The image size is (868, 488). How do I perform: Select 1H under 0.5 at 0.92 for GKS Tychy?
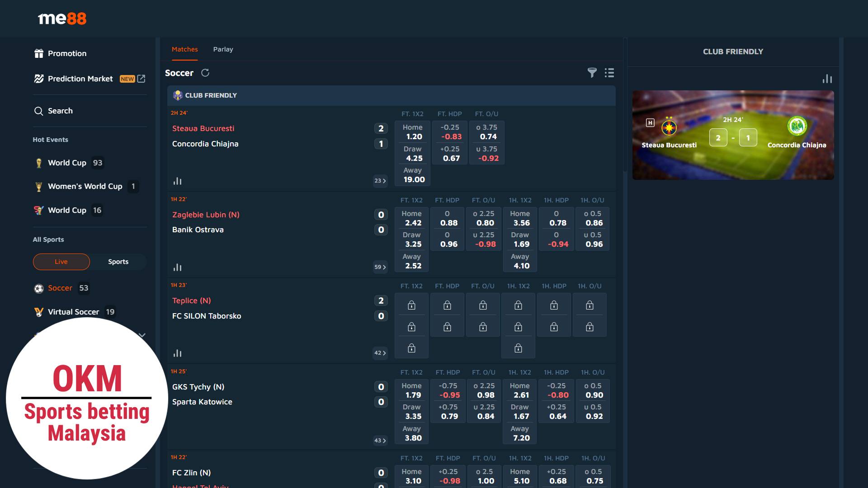[593, 412]
